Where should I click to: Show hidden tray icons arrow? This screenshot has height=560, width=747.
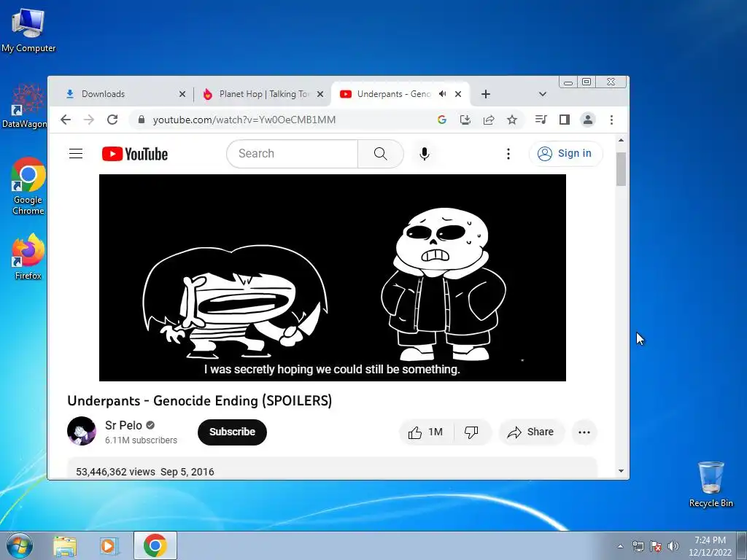click(620, 546)
